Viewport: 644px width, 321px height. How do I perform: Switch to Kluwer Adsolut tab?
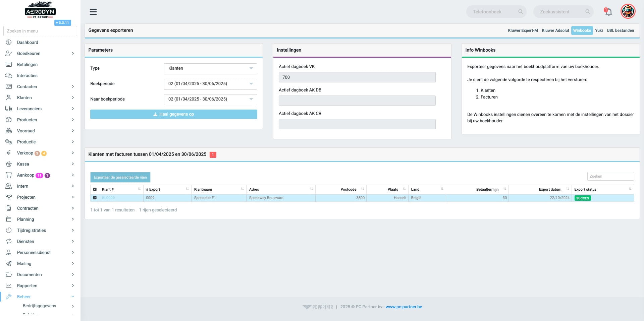[555, 30]
